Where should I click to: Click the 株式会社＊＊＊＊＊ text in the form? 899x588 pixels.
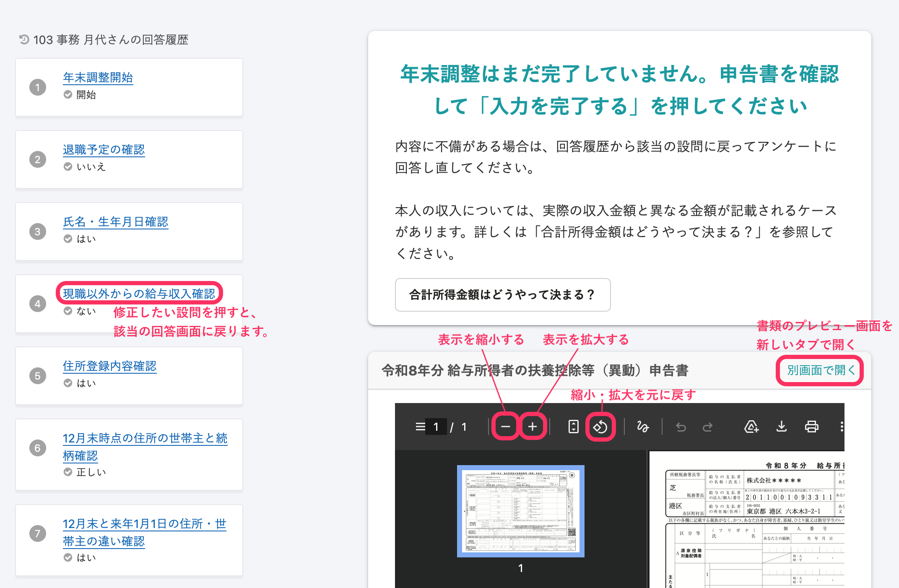[774, 481]
